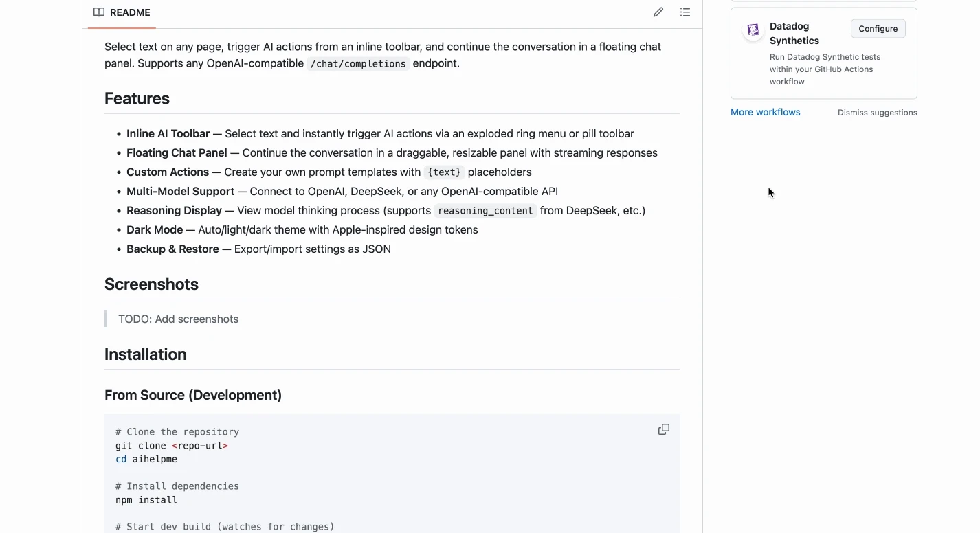
Task: Click the {text} placeholder code snippet
Action: point(444,172)
